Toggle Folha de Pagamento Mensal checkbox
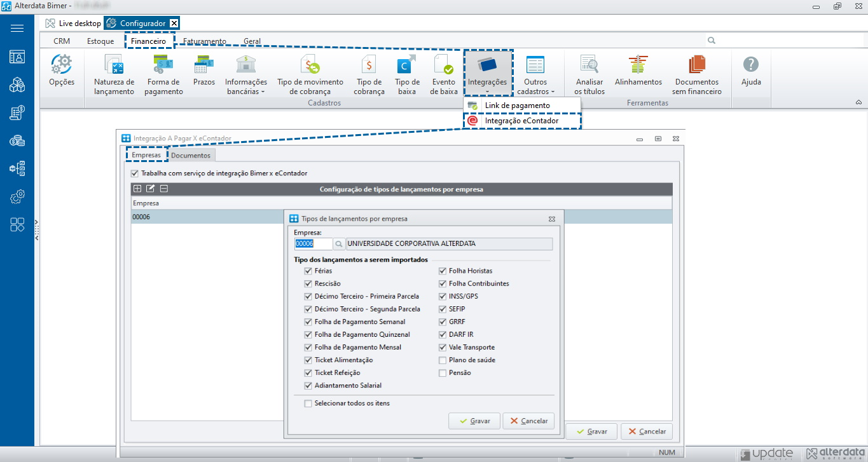 click(308, 347)
